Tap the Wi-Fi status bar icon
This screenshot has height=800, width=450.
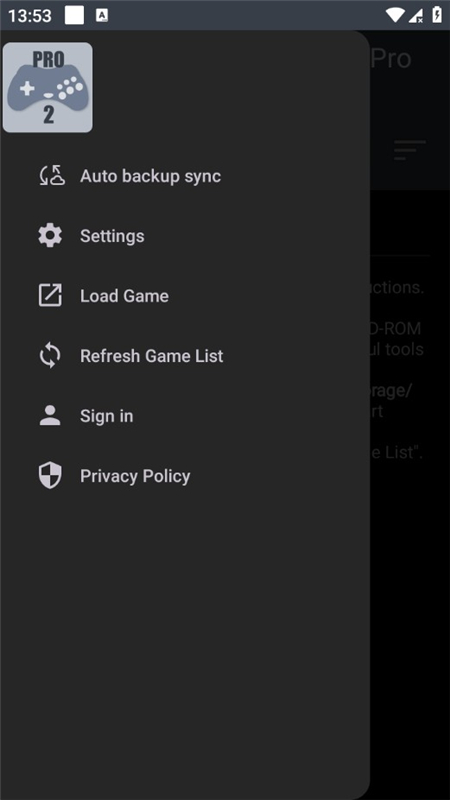click(395, 15)
